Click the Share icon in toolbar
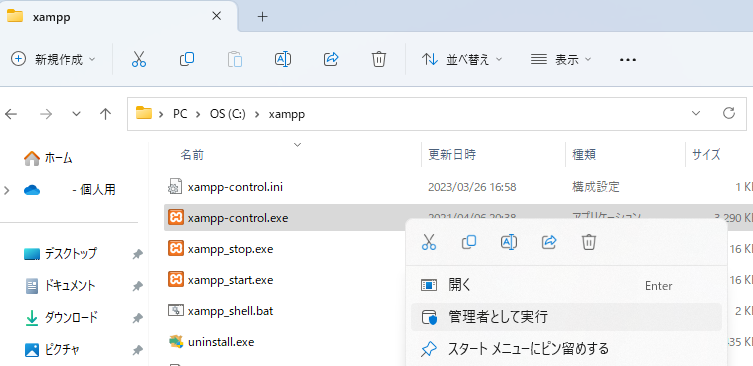 point(331,60)
